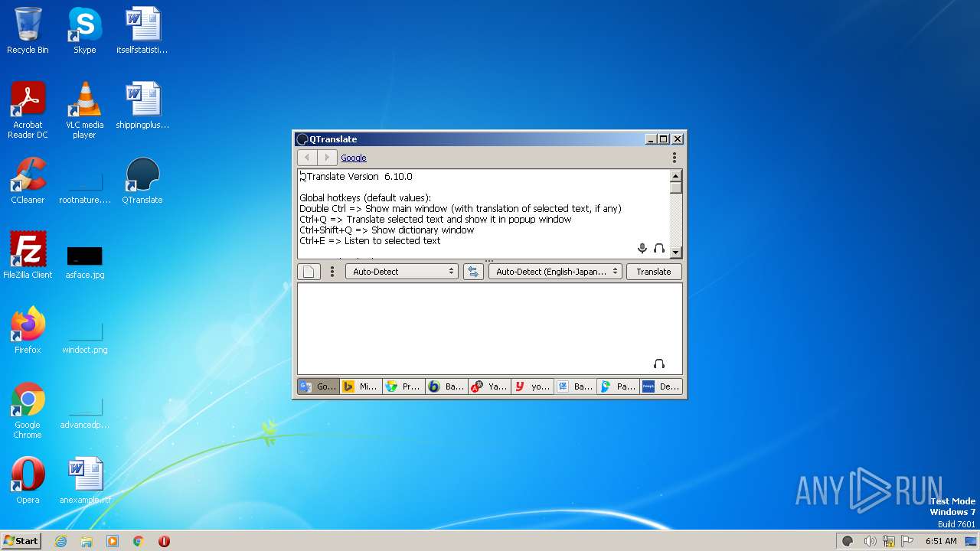Open the target language dropdown
The width and height of the screenshot is (980, 551).
(x=555, y=272)
